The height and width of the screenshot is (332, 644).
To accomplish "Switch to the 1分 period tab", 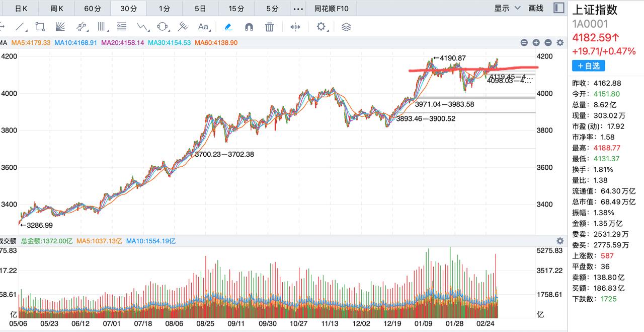I will pos(165,8).
